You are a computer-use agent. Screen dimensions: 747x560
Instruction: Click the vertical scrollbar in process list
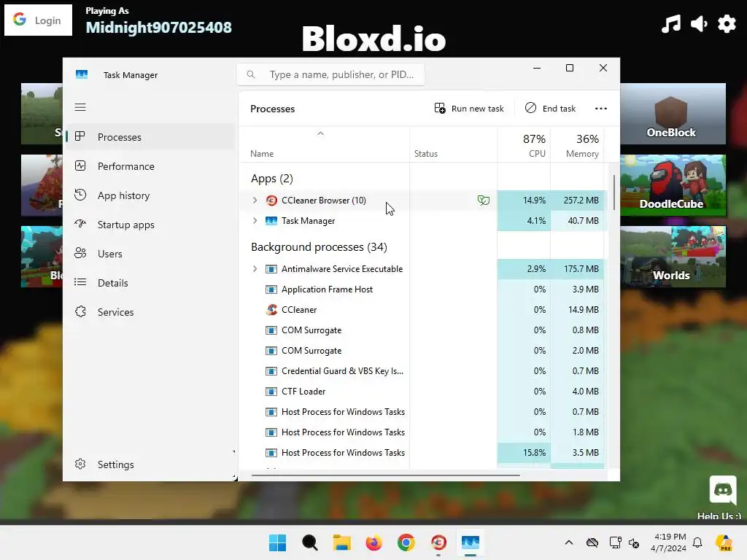(614, 192)
